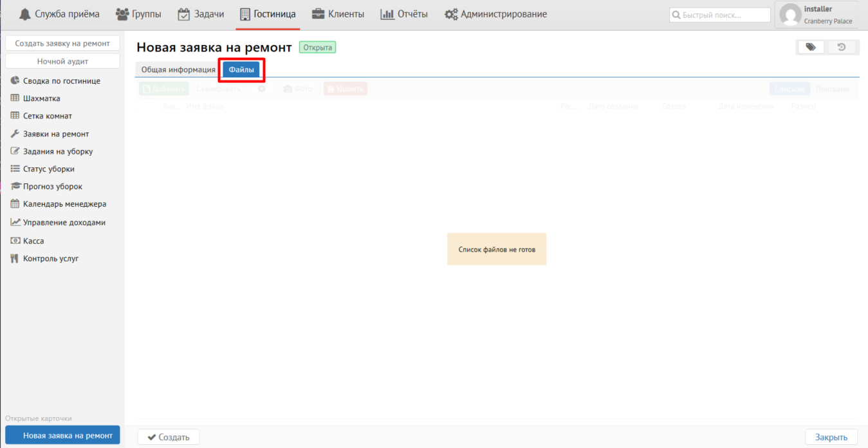Open the Прогноз уборок item

click(x=46, y=186)
